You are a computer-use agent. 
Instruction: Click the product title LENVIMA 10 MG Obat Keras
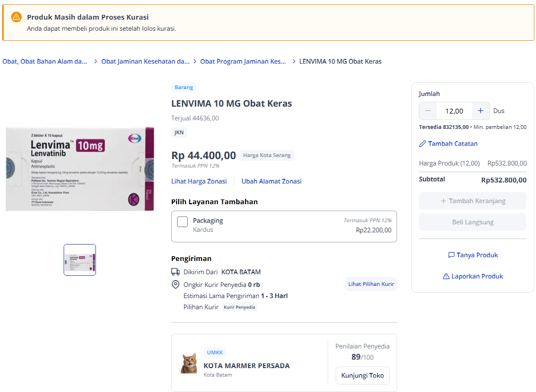(232, 103)
